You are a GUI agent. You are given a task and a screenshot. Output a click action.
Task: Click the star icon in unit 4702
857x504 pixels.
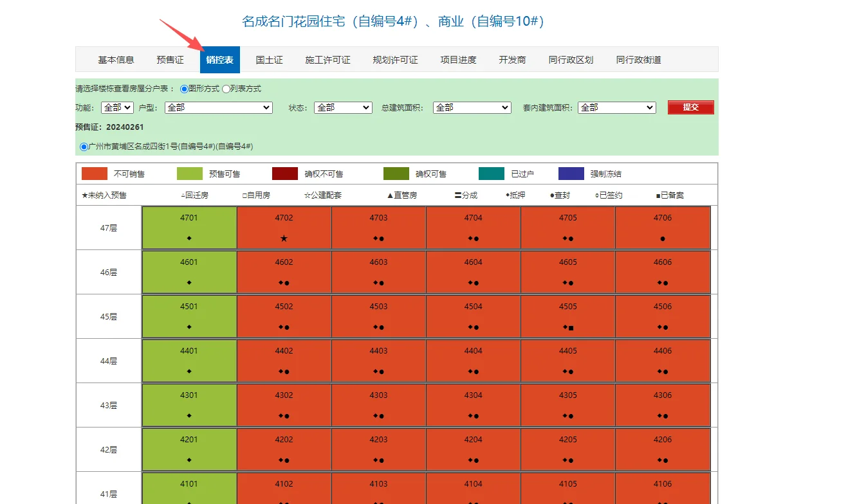(x=284, y=239)
